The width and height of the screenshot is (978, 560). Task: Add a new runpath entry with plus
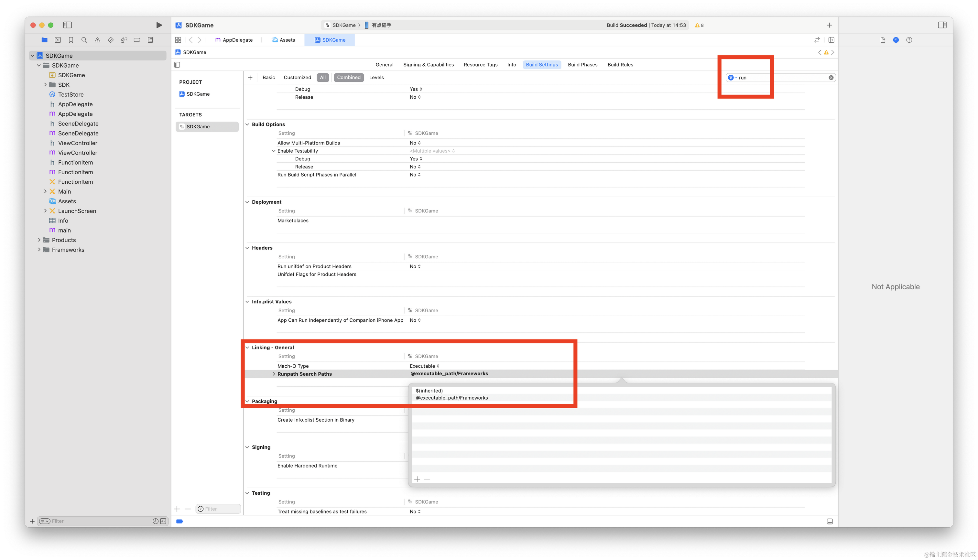point(418,479)
